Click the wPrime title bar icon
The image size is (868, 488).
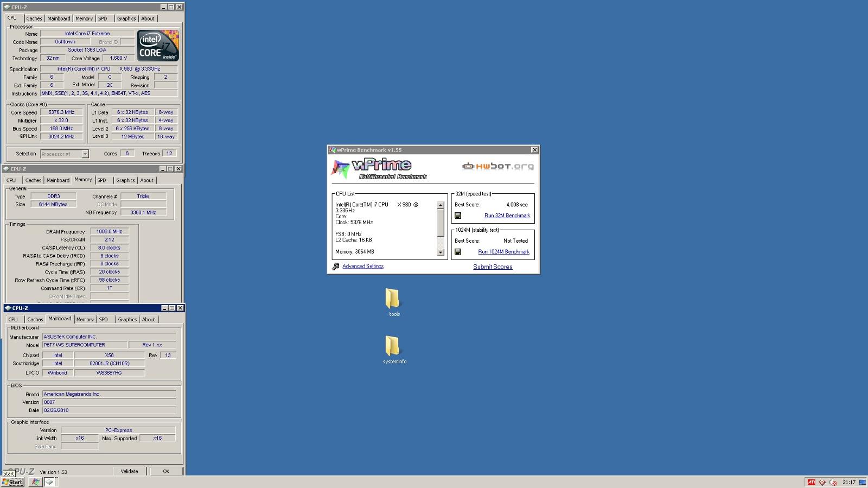(333, 150)
